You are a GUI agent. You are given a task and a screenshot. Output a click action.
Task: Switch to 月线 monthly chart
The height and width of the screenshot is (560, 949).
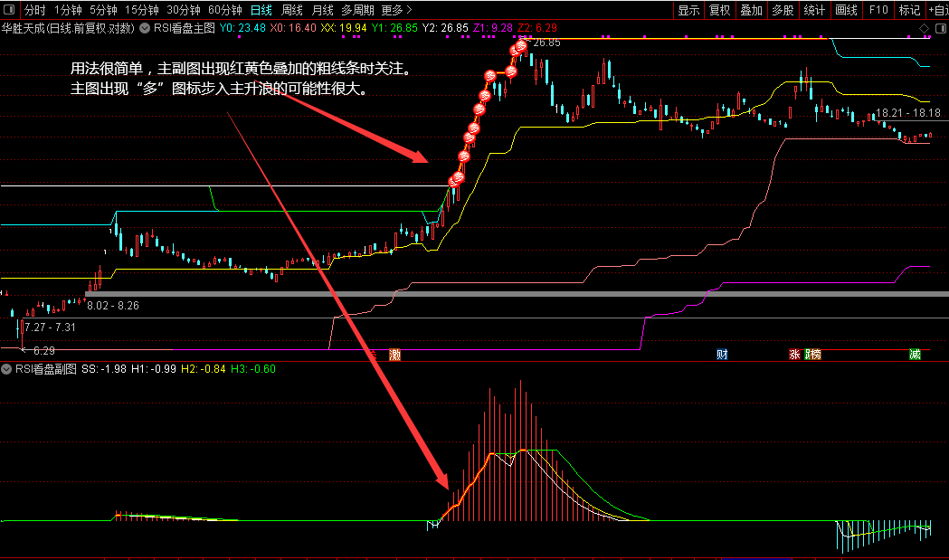coord(323,10)
